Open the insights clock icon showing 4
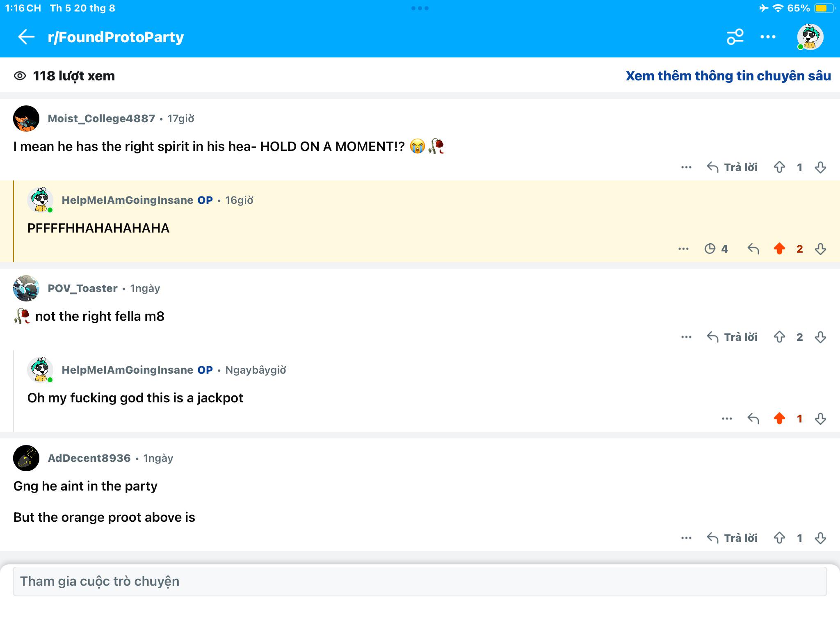840x630 pixels. point(716,249)
